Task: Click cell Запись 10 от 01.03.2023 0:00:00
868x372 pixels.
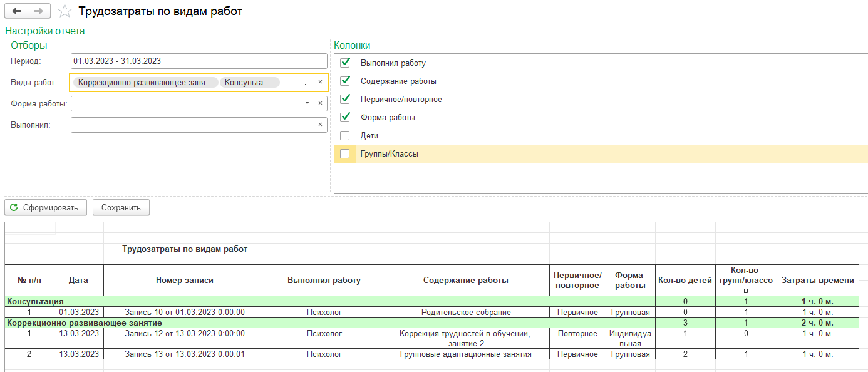Action: [185, 312]
